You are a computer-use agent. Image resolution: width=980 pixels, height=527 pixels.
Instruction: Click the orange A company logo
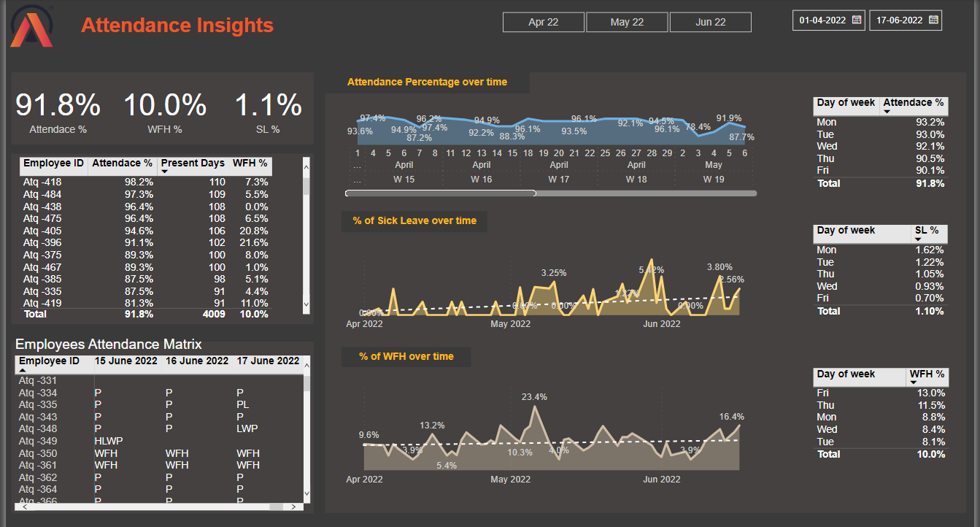point(31,26)
